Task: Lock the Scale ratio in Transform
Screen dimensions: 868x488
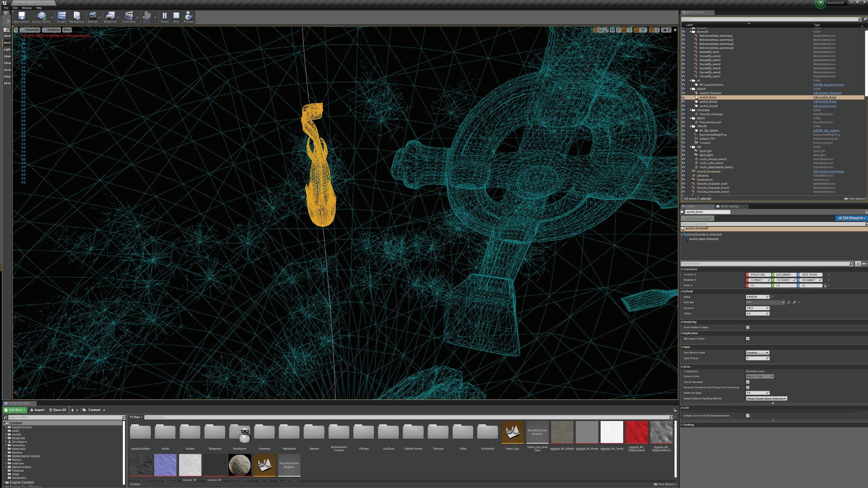Action: tap(825, 285)
